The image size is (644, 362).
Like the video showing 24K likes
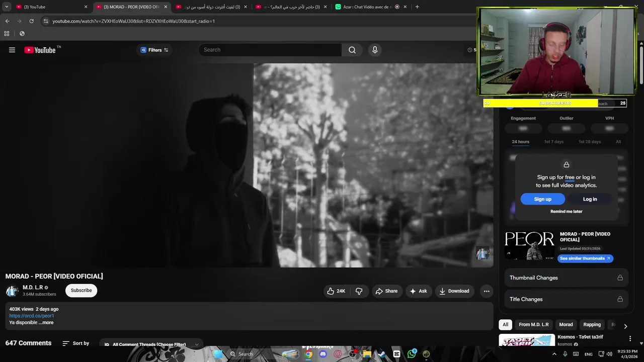pyautogui.click(x=336, y=291)
